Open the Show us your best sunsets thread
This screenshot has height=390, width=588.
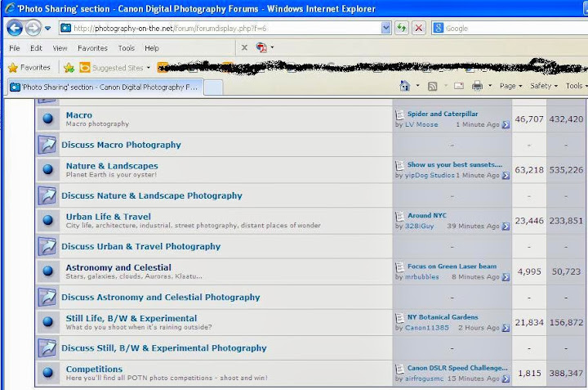pyautogui.click(x=455, y=164)
